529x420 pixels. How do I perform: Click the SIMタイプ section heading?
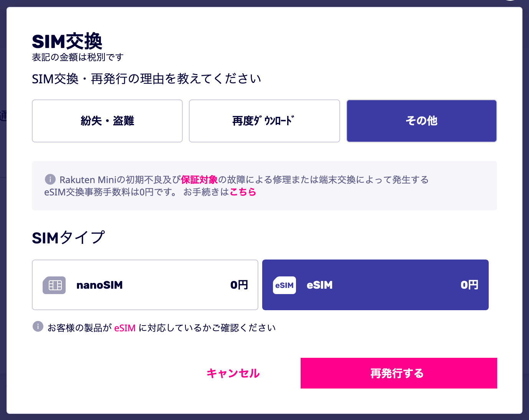[68, 238]
